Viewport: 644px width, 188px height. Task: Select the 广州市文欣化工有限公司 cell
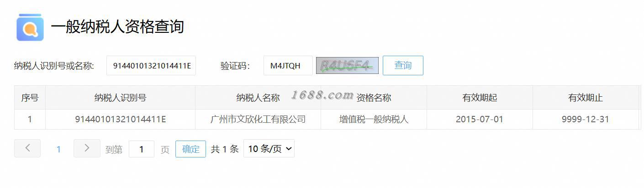click(x=258, y=120)
